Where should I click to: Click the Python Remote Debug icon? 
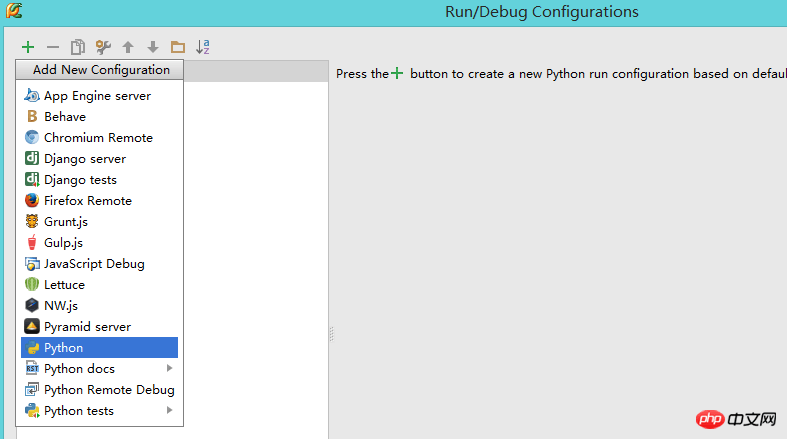pyautogui.click(x=32, y=389)
